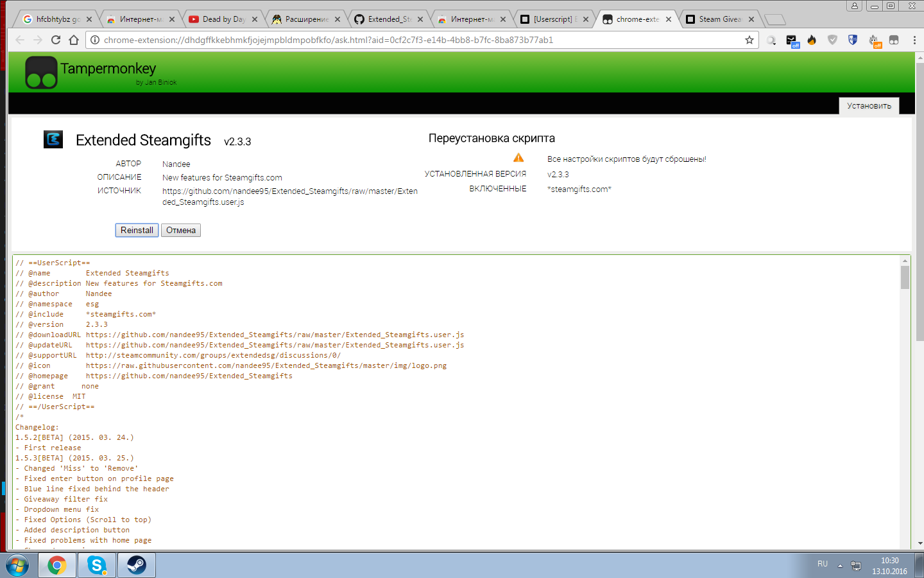The width and height of the screenshot is (924, 578).
Task: Click the 'Changelog:' line in the code
Action: tap(37, 427)
